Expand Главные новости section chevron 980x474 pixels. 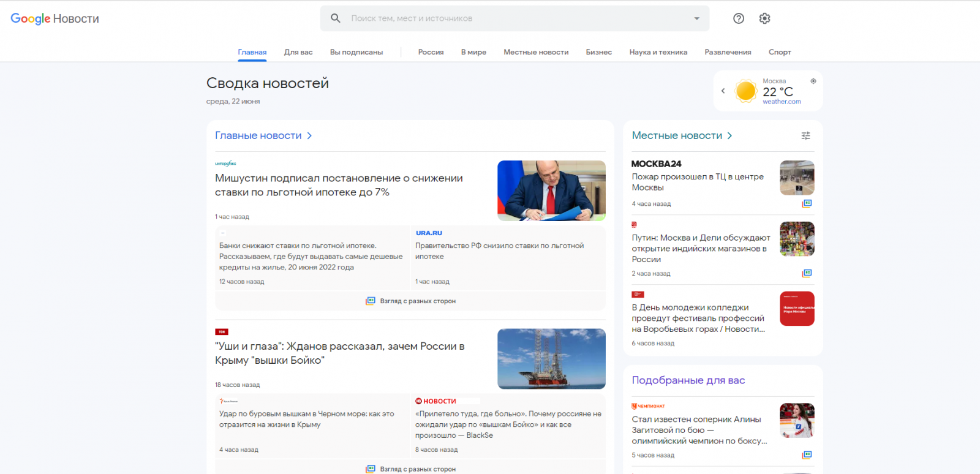point(309,136)
